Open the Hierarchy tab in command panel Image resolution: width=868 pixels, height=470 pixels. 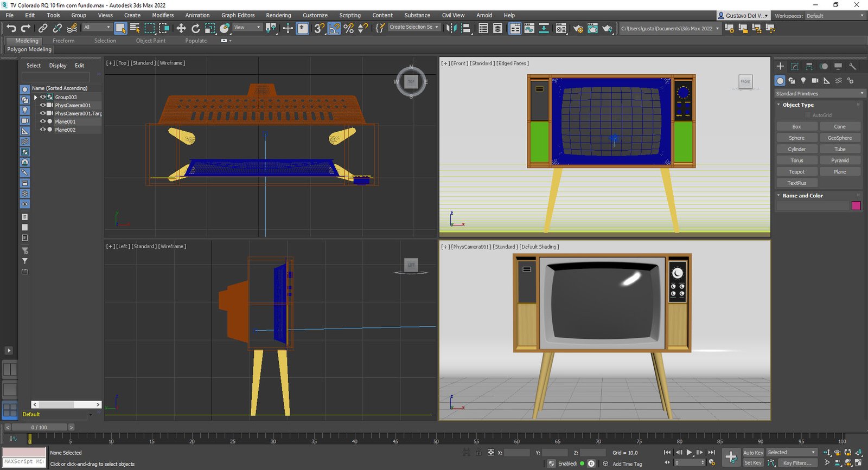809,66
